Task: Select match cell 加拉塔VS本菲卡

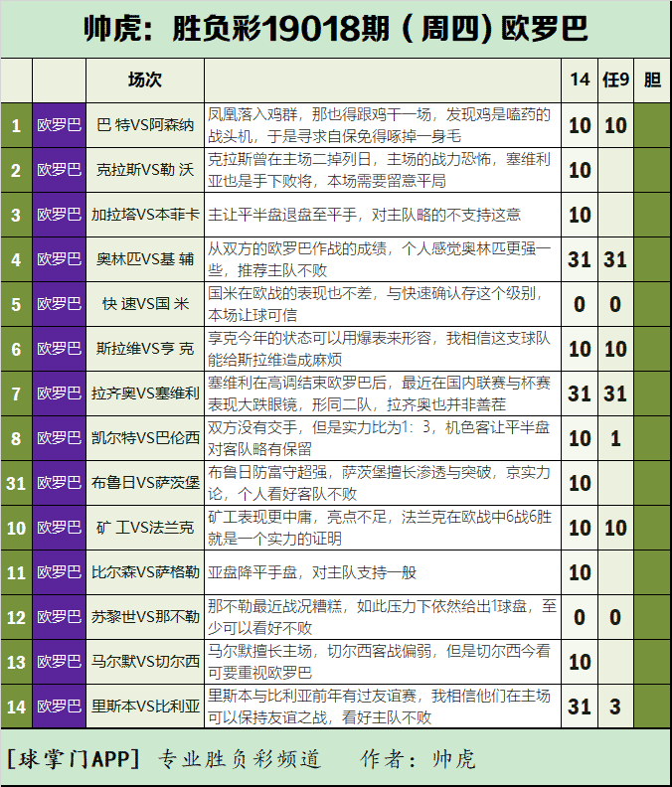Action: tap(145, 215)
